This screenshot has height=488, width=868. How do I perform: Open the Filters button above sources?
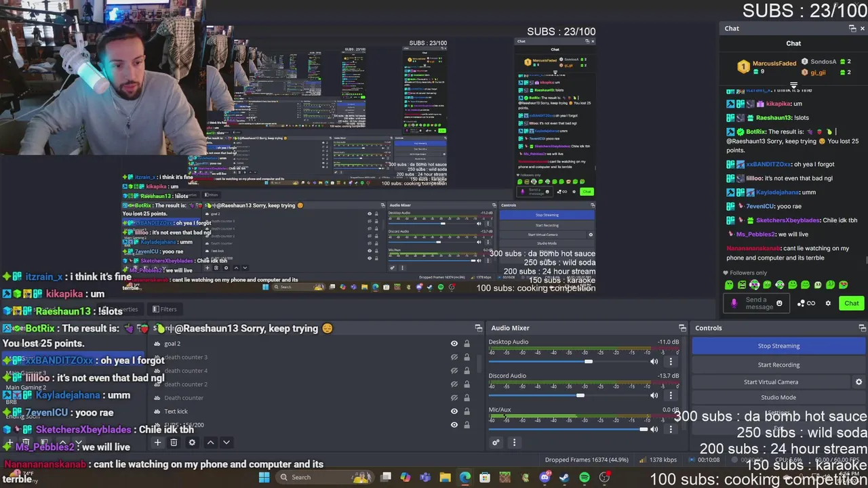click(164, 309)
